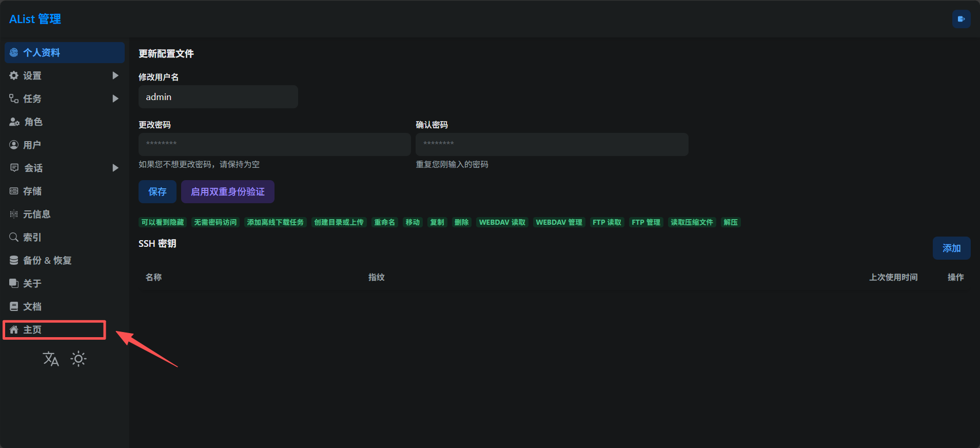980x448 pixels.
Task: Expand the 任务 tasks submenu arrow
Action: click(115, 99)
